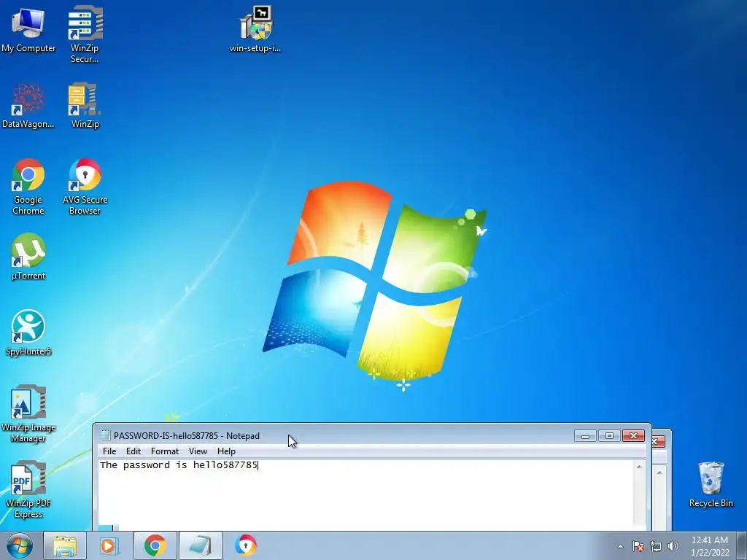Image resolution: width=747 pixels, height=560 pixels.
Task: Close the window behind Notepad
Action: 658,441
